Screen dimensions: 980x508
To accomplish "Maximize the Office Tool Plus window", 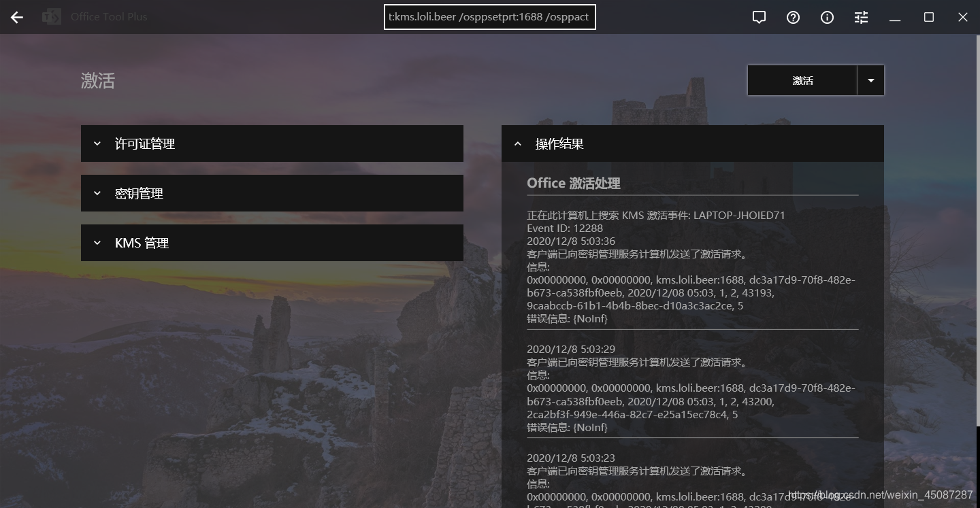I will click(x=929, y=18).
